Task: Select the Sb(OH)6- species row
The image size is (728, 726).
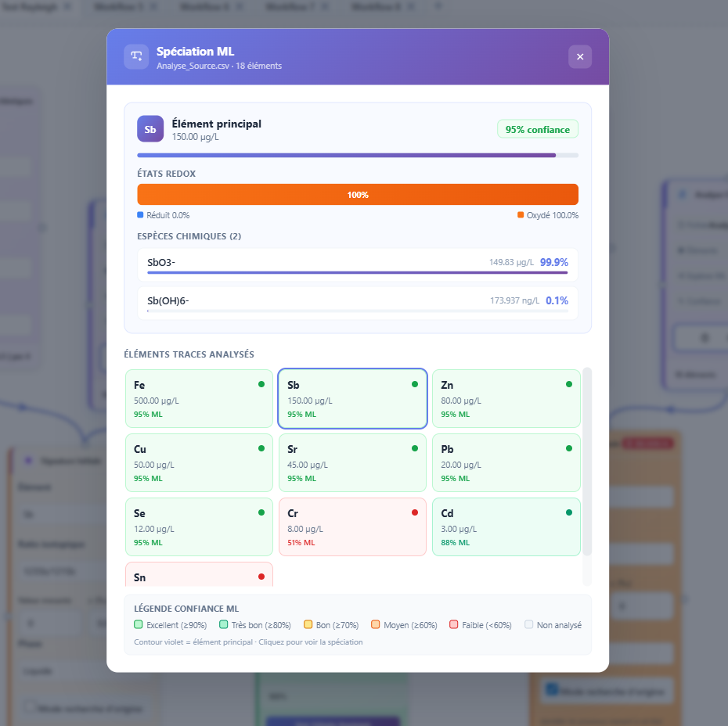Action: coord(358,302)
